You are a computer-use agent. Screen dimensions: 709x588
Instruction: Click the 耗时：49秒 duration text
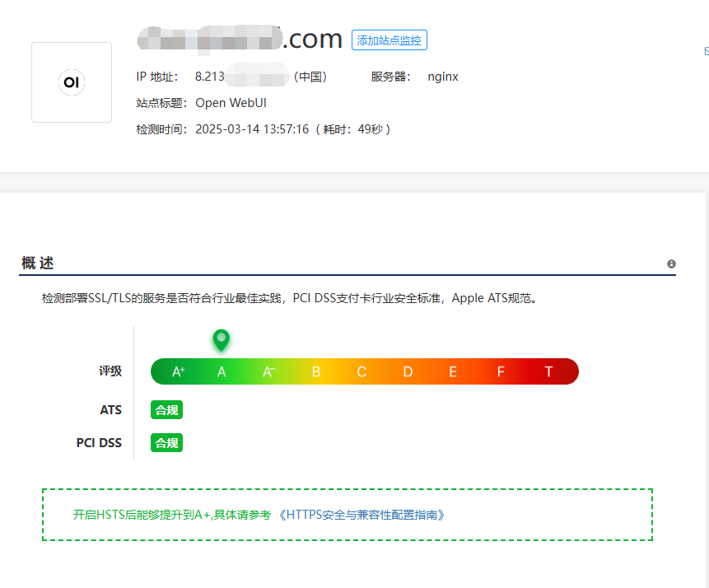click(x=352, y=129)
